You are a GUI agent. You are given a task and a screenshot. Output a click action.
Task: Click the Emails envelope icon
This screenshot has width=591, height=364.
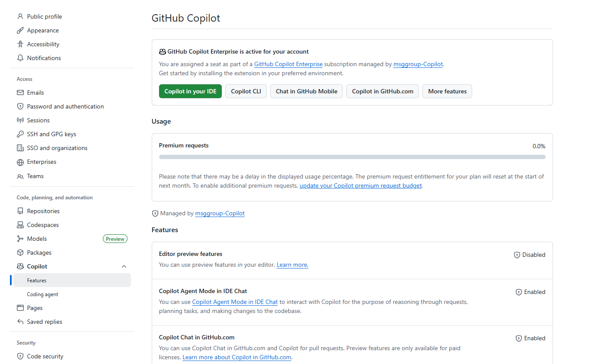[x=20, y=93]
